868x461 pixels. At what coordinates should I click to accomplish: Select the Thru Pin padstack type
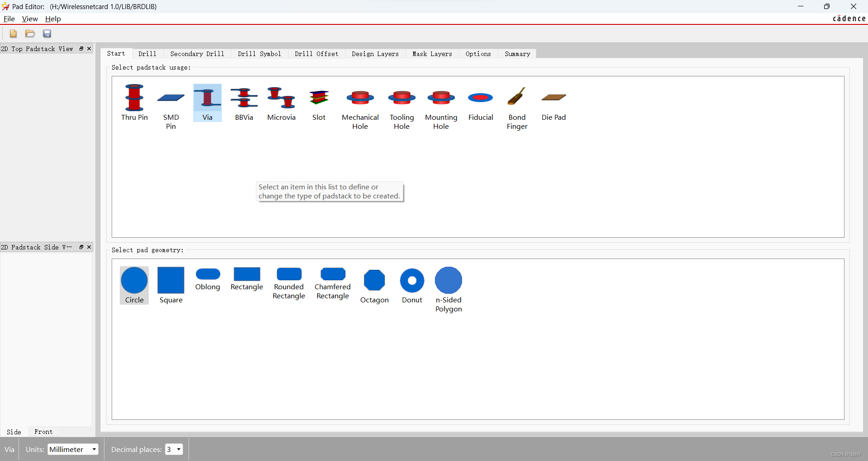(134, 103)
